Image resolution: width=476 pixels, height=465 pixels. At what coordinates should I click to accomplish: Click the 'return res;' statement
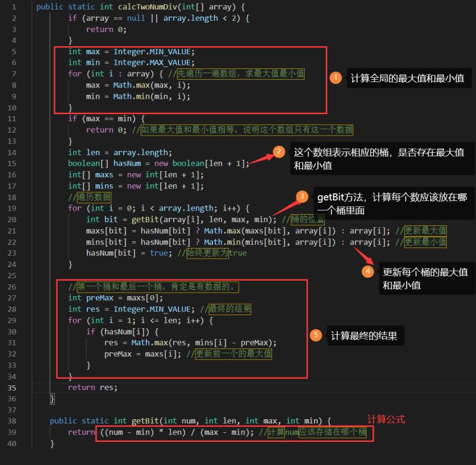[93, 387]
